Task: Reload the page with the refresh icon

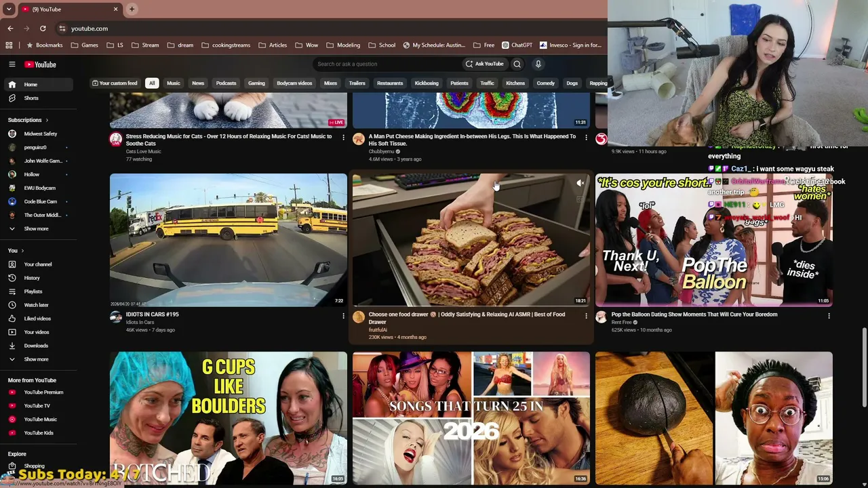Action: point(43,28)
